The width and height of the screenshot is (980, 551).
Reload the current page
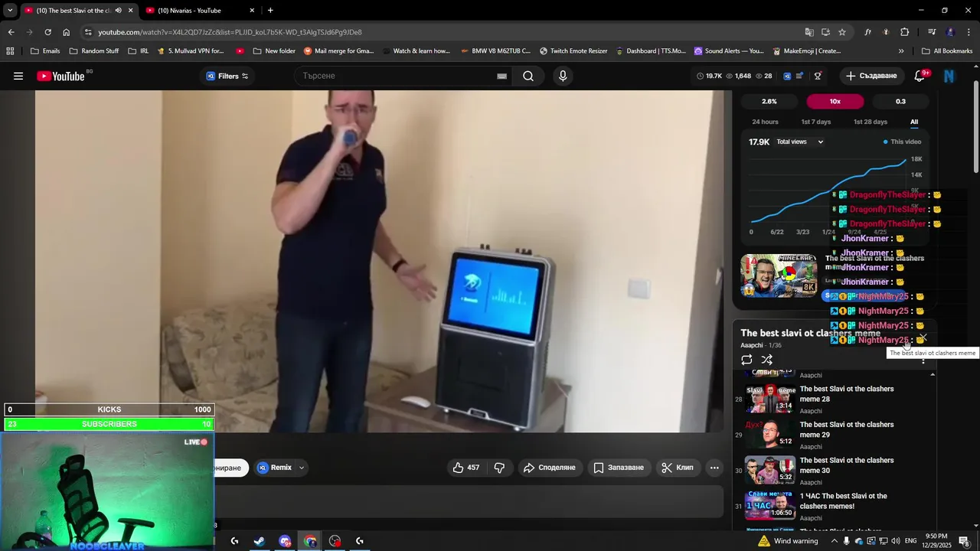(47, 32)
